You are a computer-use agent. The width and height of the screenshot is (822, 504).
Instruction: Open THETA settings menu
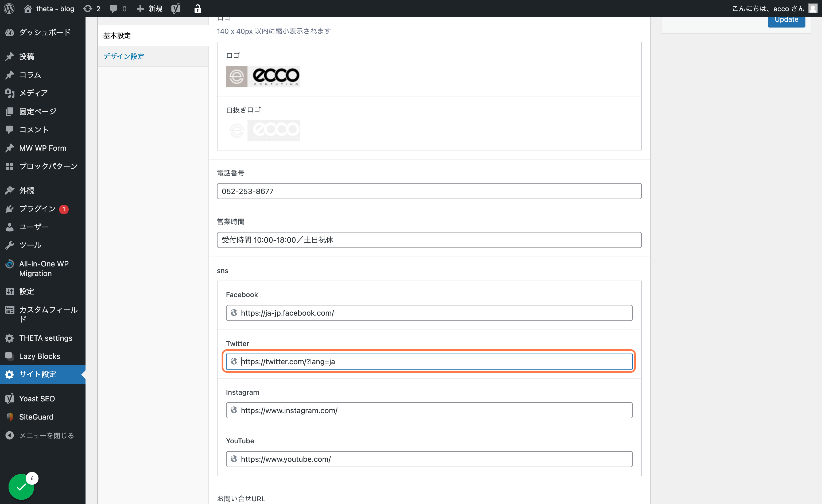43,338
